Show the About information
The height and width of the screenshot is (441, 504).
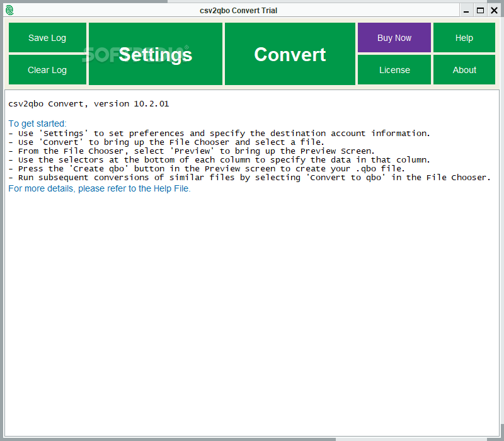pyautogui.click(x=464, y=70)
